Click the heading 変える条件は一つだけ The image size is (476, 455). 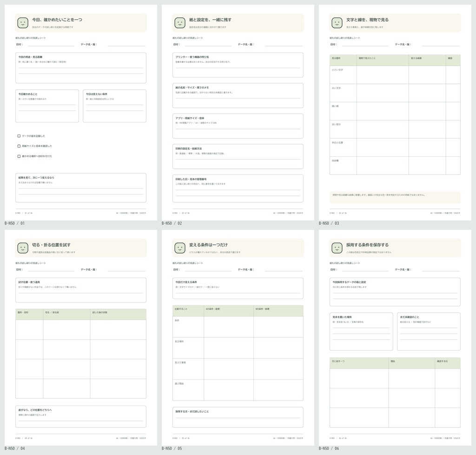(208, 245)
